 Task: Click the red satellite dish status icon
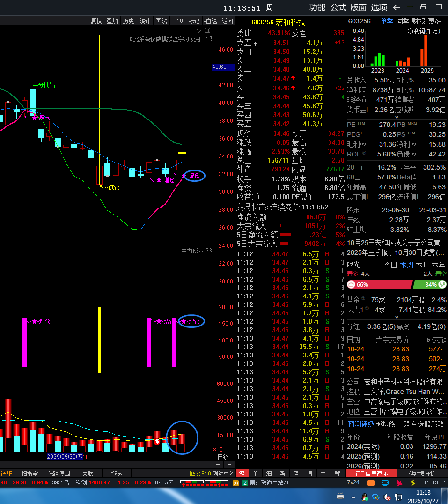point(399,482)
